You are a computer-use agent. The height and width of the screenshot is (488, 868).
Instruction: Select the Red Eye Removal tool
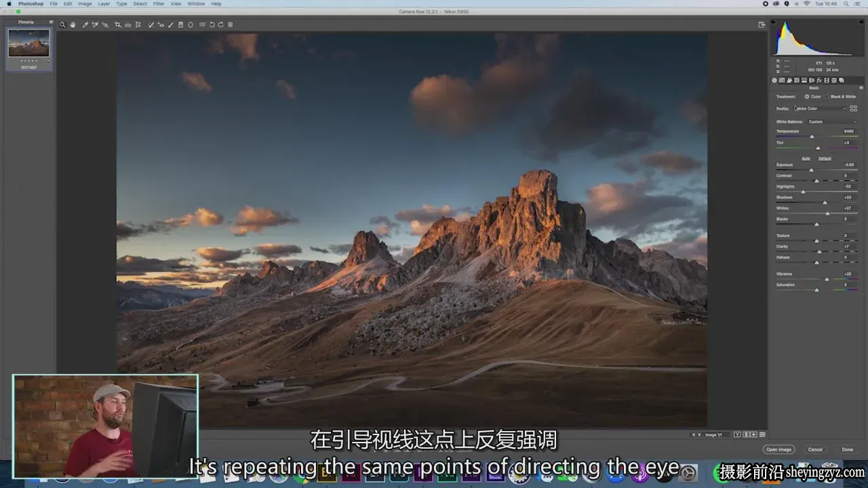point(161,24)
